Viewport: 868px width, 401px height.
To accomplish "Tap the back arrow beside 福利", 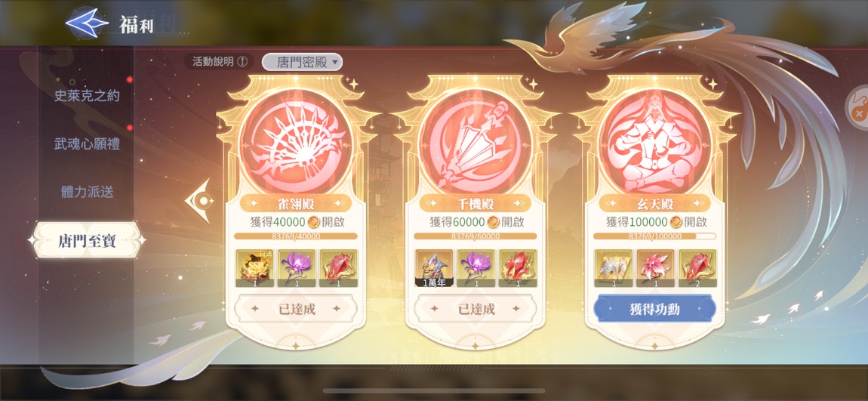I will [86, 23].
